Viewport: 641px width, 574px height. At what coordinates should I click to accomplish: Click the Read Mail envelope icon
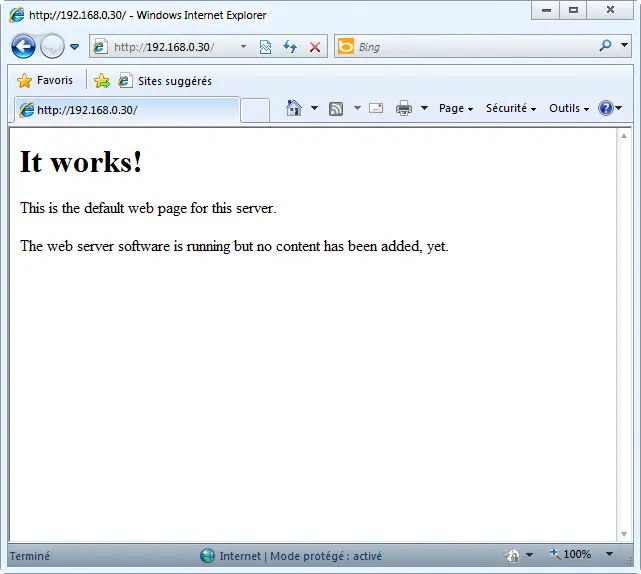376,108
